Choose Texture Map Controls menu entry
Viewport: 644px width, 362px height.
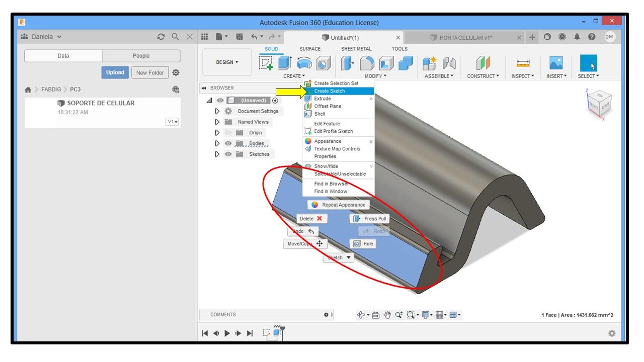338,149
